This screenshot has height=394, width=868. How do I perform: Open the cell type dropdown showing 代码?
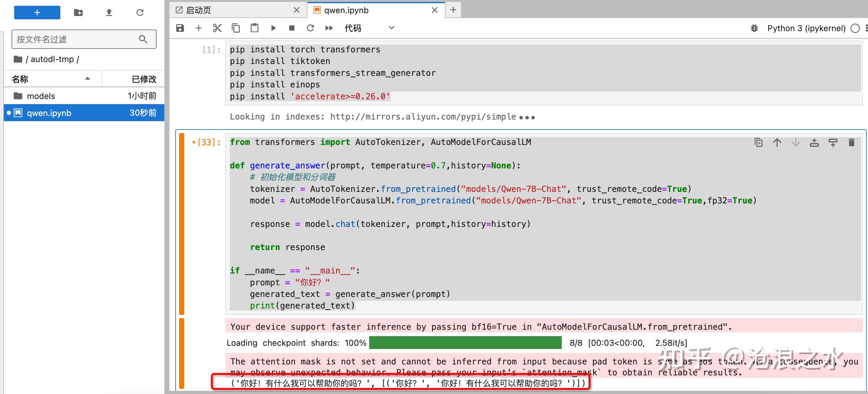(369, 28)
